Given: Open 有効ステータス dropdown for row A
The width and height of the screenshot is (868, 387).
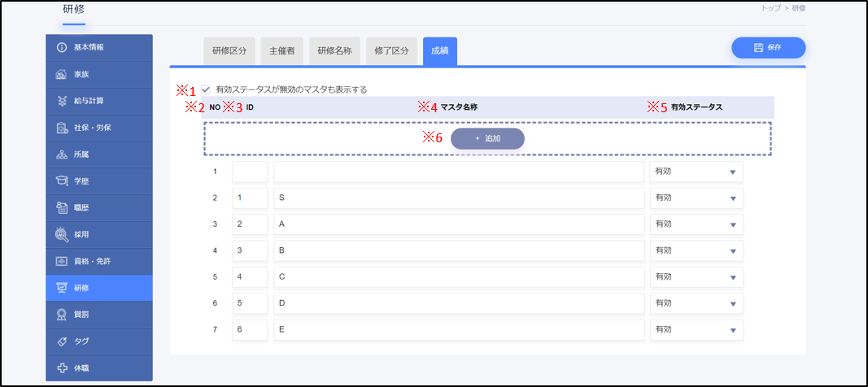Looking at the screenshot, I should (696, 224).
